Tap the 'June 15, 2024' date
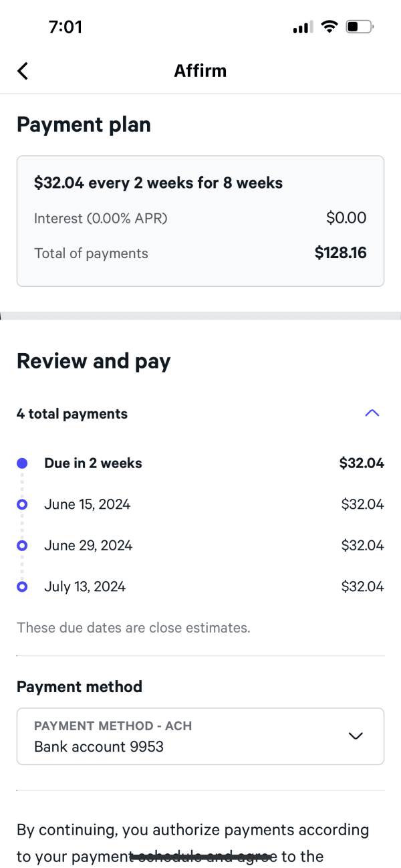The width and height of the screenshot is (401, 868). click(x=88, y=505)
